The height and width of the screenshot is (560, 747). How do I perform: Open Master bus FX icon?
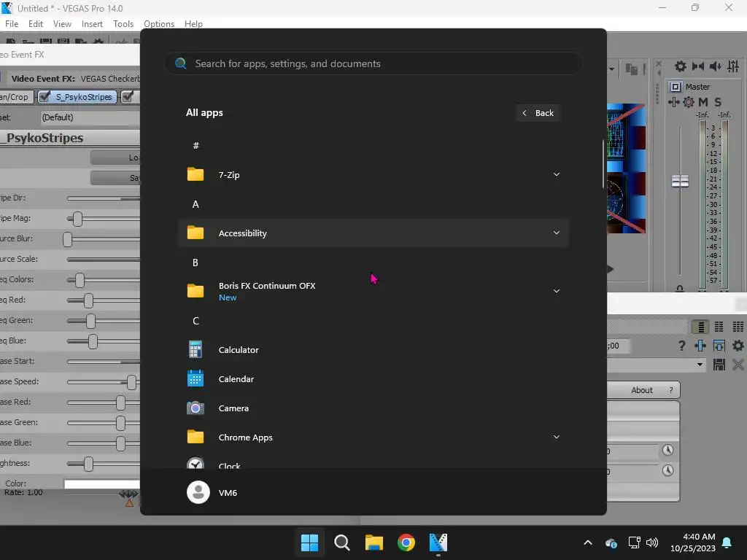[x=673, y=102]
